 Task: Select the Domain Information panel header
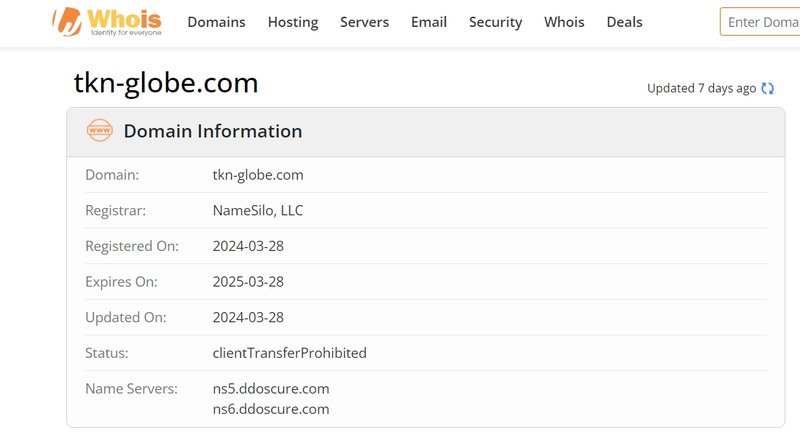pos(426,132)
